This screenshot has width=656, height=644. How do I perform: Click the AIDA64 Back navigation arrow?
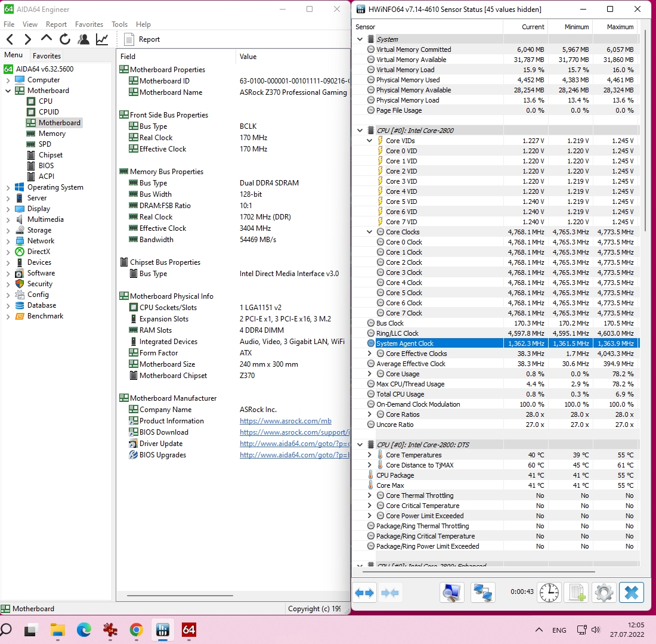11,39
